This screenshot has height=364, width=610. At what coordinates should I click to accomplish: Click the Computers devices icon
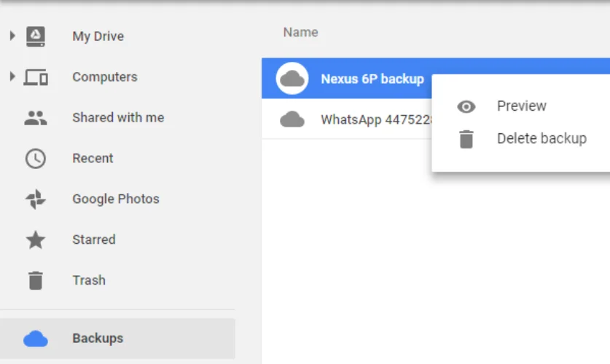tap(36, 77)
